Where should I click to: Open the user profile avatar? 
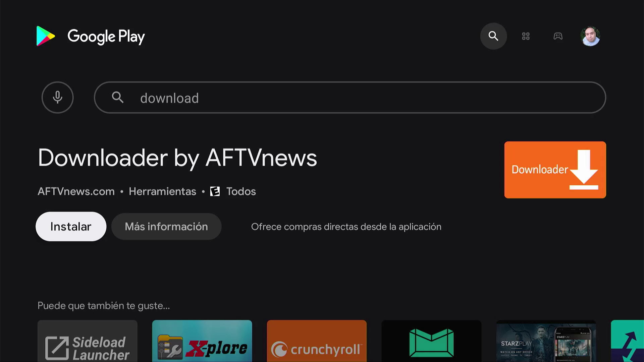(x=590, y=36)
